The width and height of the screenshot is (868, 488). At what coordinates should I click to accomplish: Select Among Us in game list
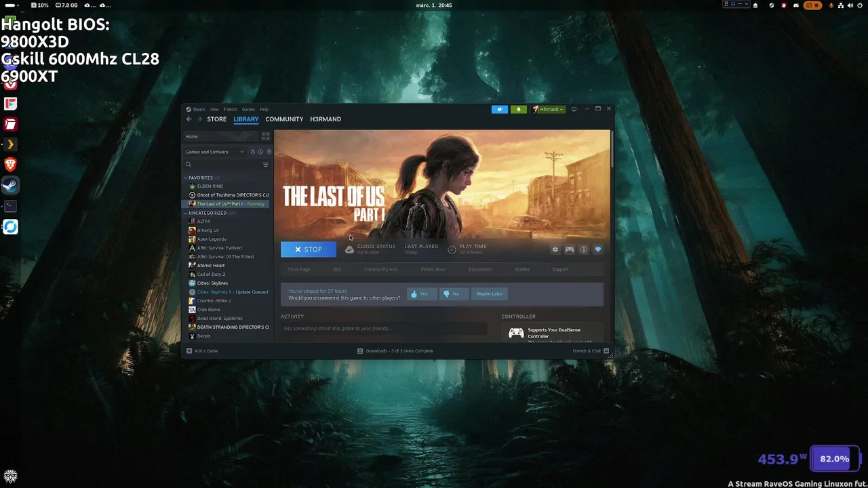coord(226,230)
